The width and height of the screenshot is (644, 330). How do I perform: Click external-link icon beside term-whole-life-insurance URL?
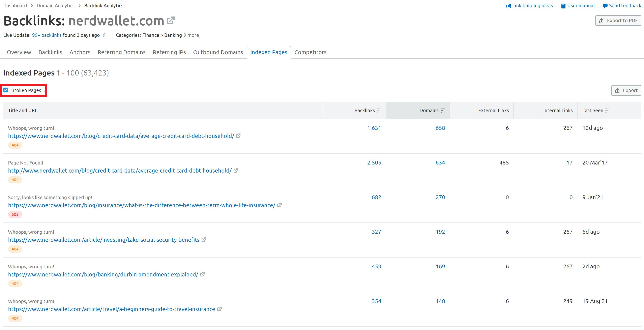pos(280,205)
